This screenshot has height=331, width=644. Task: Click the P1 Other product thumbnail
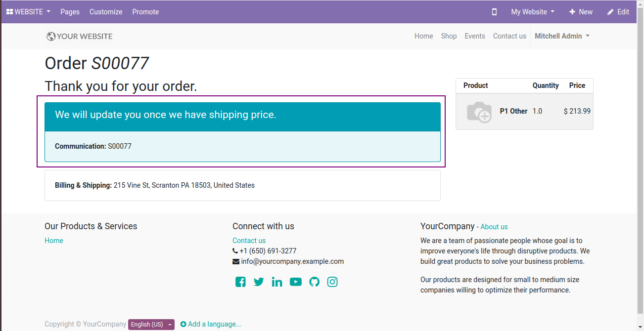pyautogui.click(x=479, y=112)
